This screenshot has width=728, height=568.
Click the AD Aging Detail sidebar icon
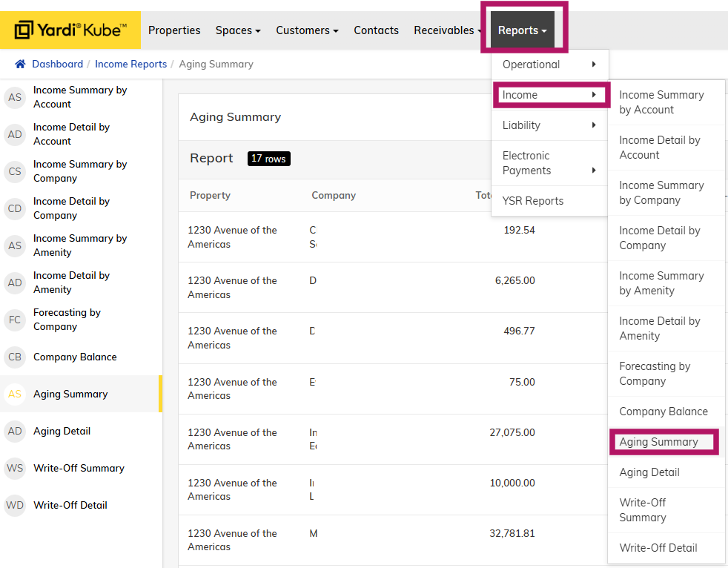point(15,431)
